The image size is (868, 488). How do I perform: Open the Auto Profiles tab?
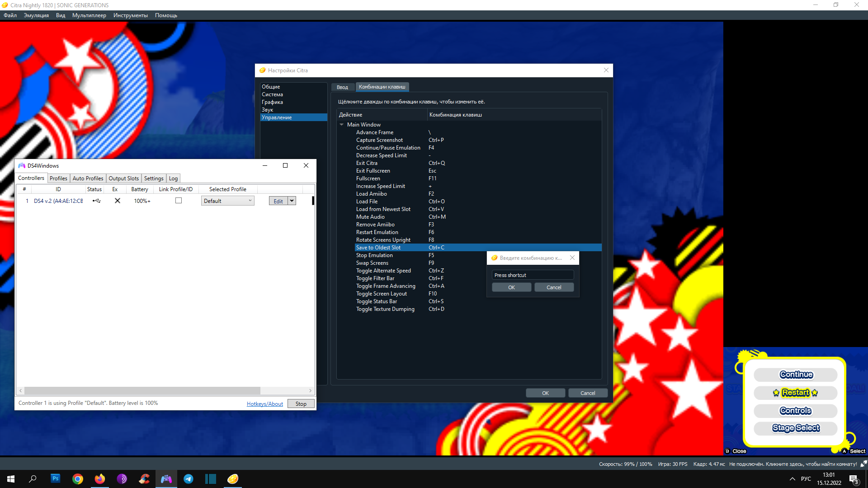click(88, 178)
